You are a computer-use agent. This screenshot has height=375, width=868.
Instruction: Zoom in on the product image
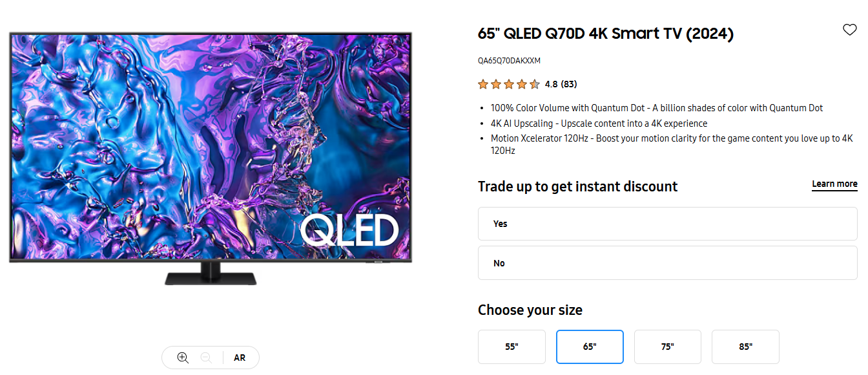(183, 358)
